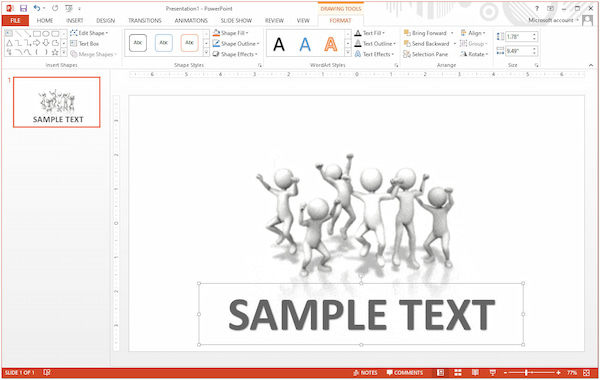Switch to the DESIGN tab
This screenshot has width=600, height=380.
(x=106, y=20)
